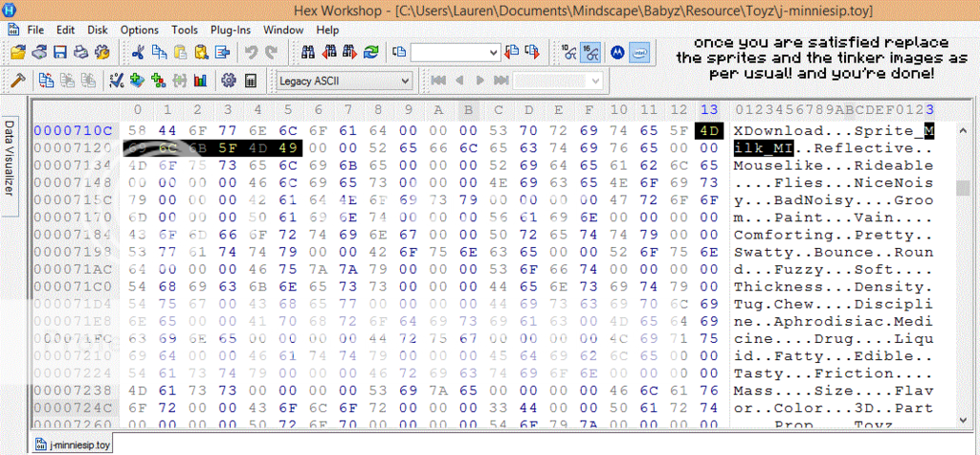Viewport: 980px width, 455px height.
Task: Click the undo arrow
Action: pyautogui.click(x=251, y=53)
